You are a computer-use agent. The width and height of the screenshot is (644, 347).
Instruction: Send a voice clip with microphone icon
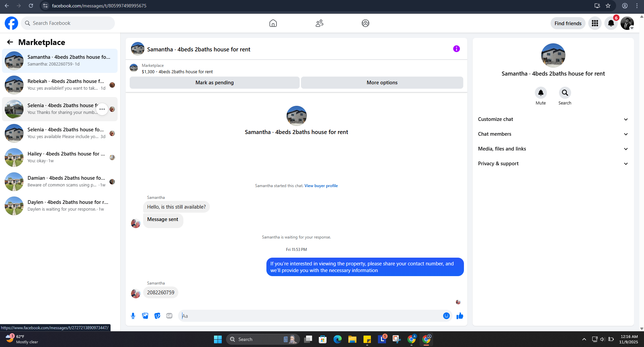(x=133, y=316)
